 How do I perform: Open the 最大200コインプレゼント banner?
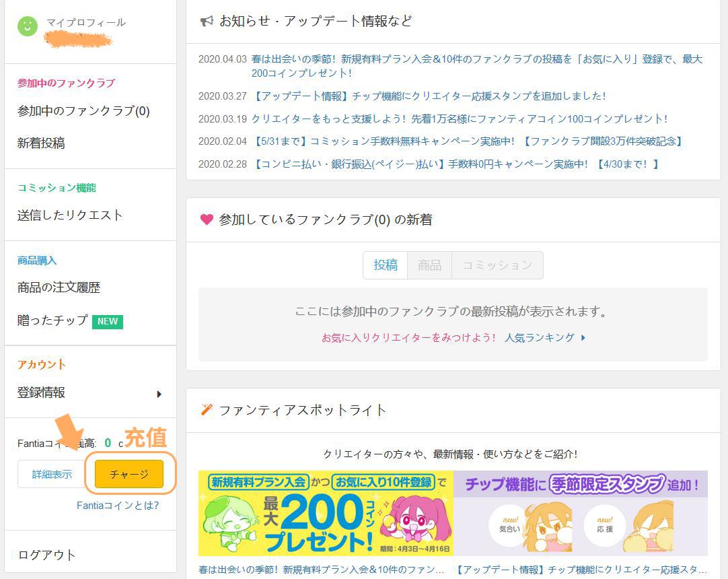click(x=326, y=513)
